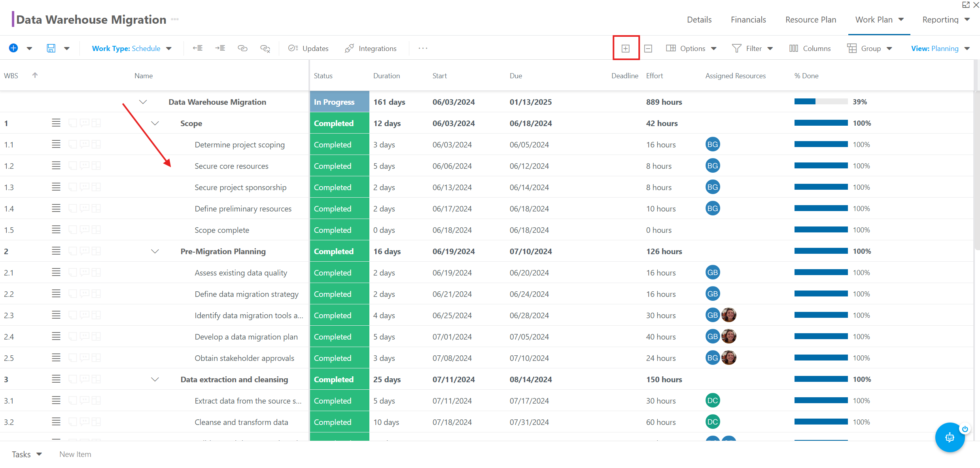Viewport: 980px width, 468px height.
Task: Click the Updates button
Action: tap(308, 48)
